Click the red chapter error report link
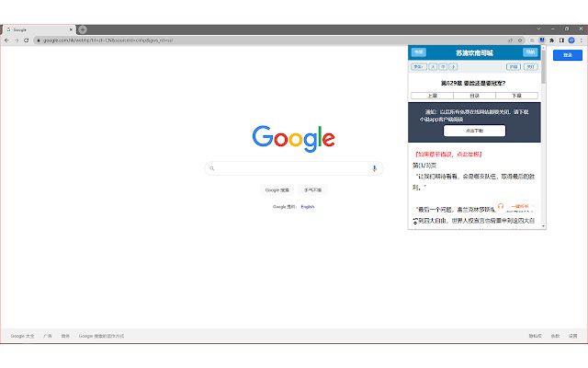This screenshot has height=368, width=588. tap(448, 154)
